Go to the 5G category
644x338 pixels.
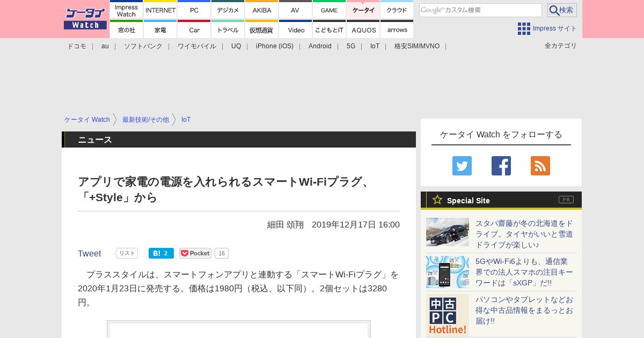click(351, 46)
